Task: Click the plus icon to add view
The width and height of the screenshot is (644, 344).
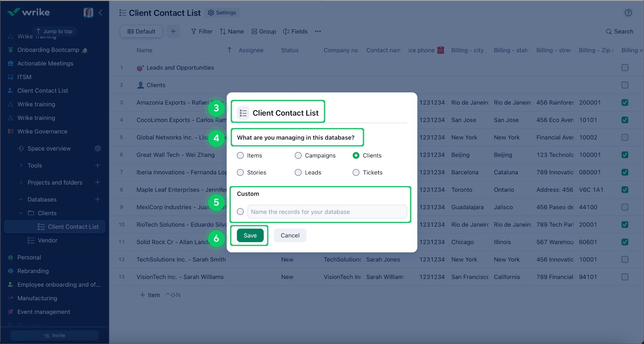Action: [173, 32]
